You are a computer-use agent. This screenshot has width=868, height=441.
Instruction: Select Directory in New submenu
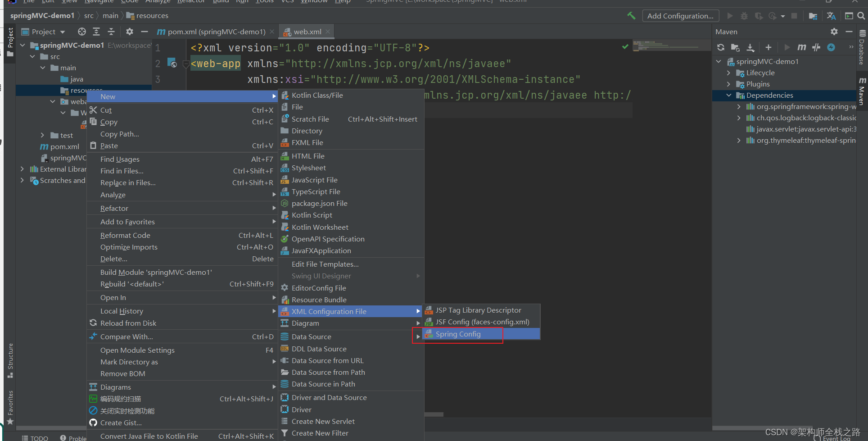coord(351,131)
